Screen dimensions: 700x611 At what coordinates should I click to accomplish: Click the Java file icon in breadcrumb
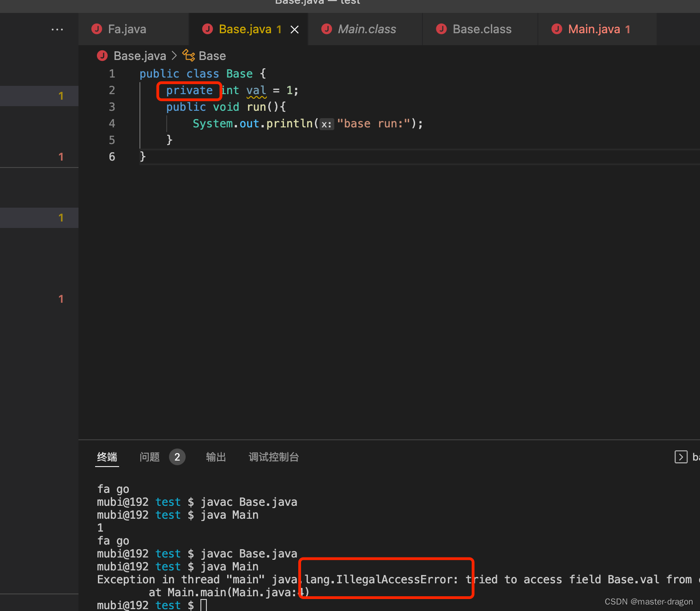pos(102,56)
